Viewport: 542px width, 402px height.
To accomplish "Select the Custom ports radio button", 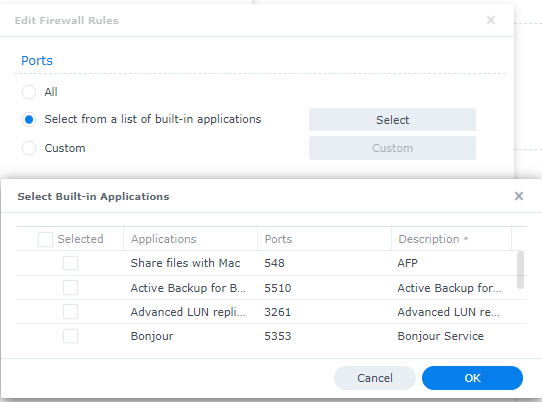I will pos(29,148).
